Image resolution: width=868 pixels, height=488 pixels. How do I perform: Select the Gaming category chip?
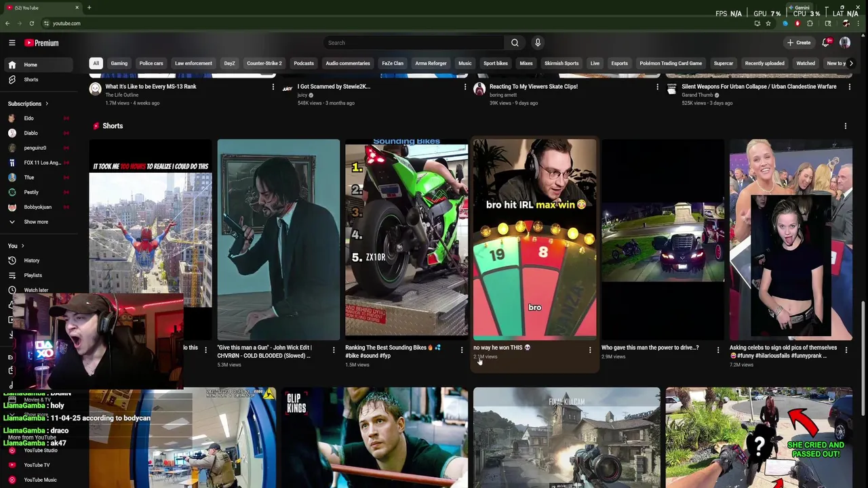click(x=119, y=63)
